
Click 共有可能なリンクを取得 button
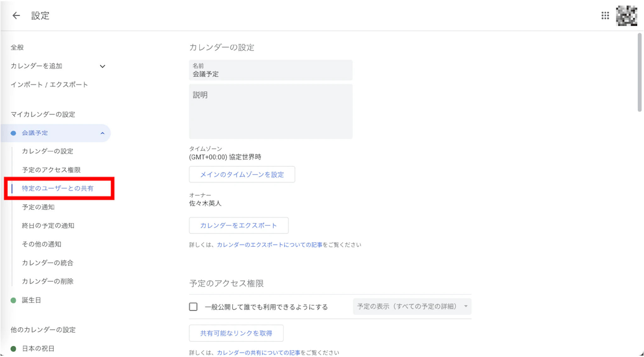236,333
